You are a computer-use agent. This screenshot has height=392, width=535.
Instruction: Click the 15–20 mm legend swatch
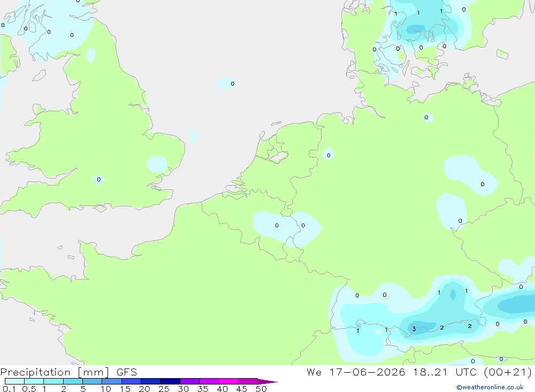click(132, 381)
